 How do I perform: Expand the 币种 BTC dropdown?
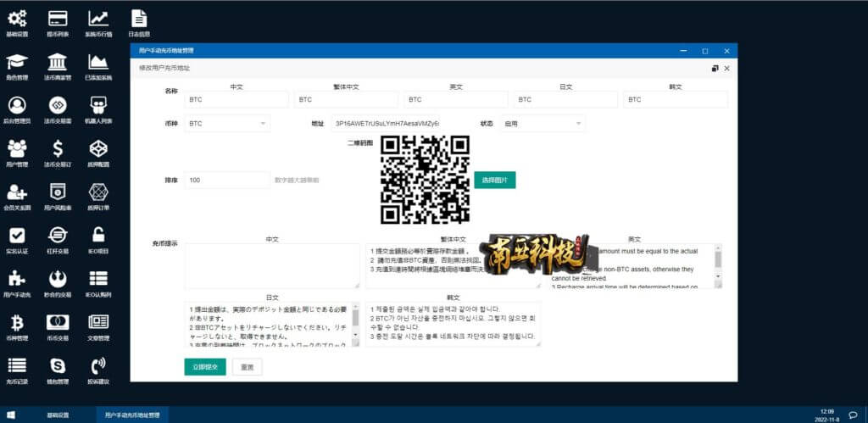(x=227, y=124)
